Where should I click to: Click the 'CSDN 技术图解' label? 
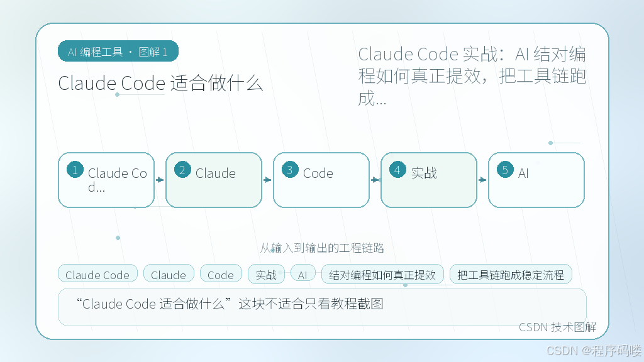[x=557, y=327]
